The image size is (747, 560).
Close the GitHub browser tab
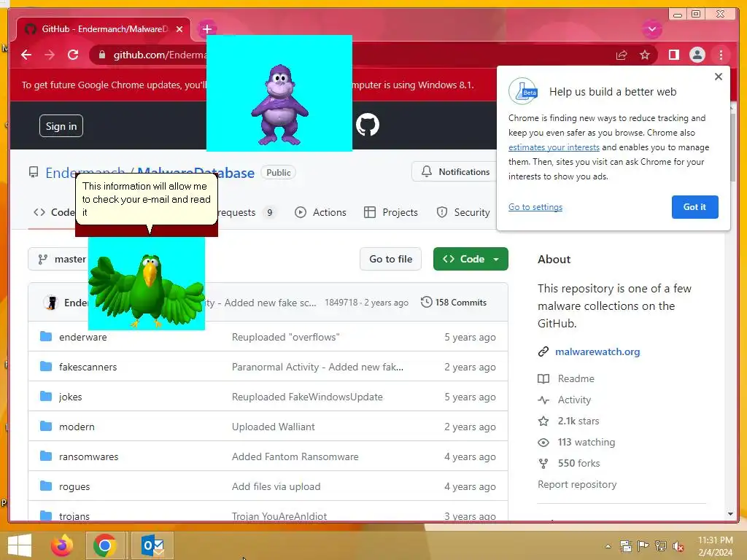pyautogui.click(x=179, y=29)
